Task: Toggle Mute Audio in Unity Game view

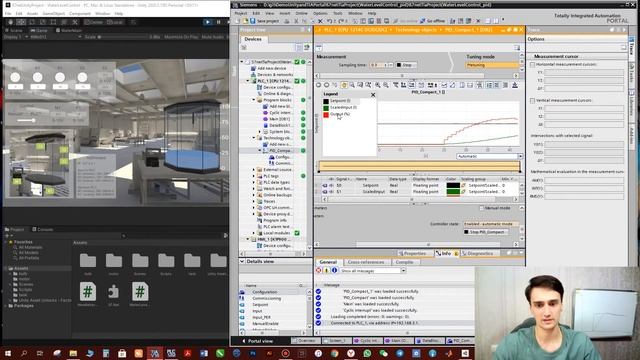Action: tap(213, 37)
